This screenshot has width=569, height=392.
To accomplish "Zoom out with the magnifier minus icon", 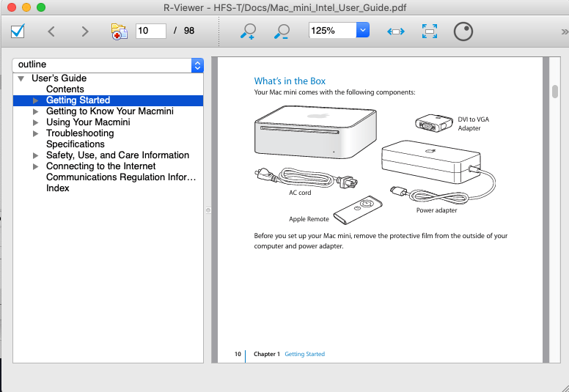I will pos(282,32).
